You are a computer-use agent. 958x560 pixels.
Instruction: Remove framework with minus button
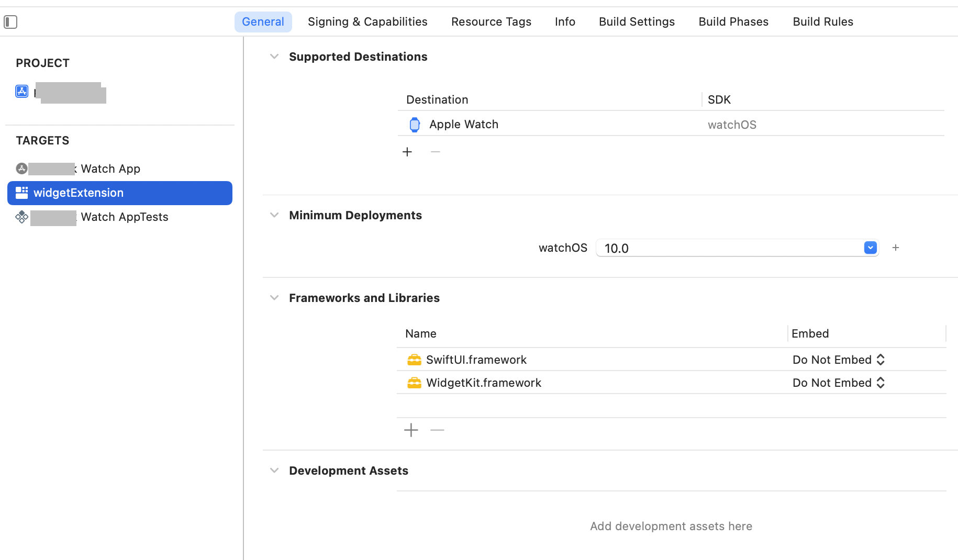[437, 430]
